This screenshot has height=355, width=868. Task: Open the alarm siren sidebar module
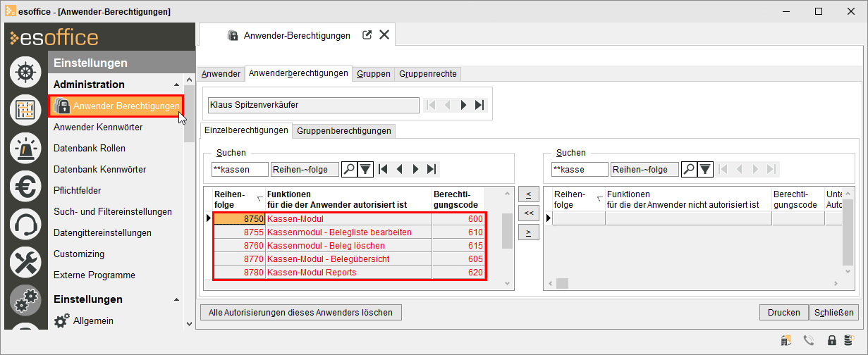point(25,147)
